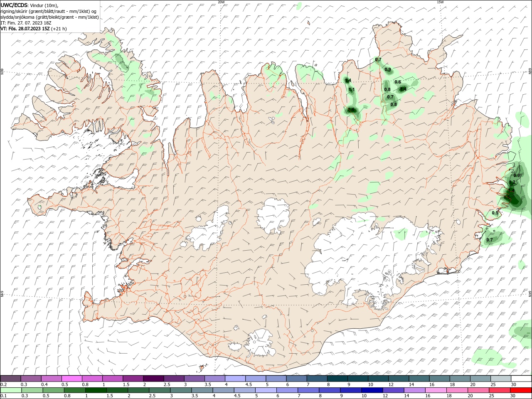This screenshot has height=399, width=532.
Task: Click the '0.5' precipitation value near the east coast
Action: 495,213
